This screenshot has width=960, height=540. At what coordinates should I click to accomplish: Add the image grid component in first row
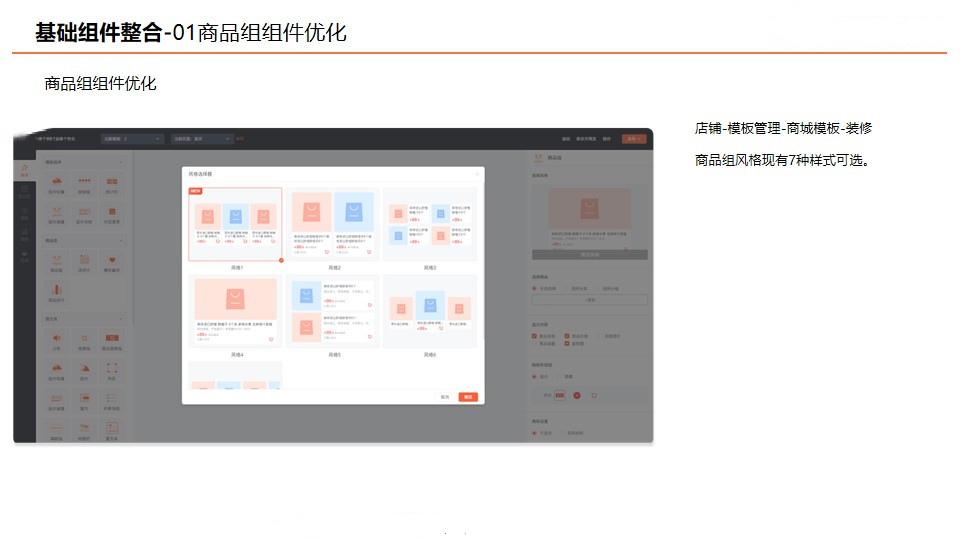coord(112,184)
